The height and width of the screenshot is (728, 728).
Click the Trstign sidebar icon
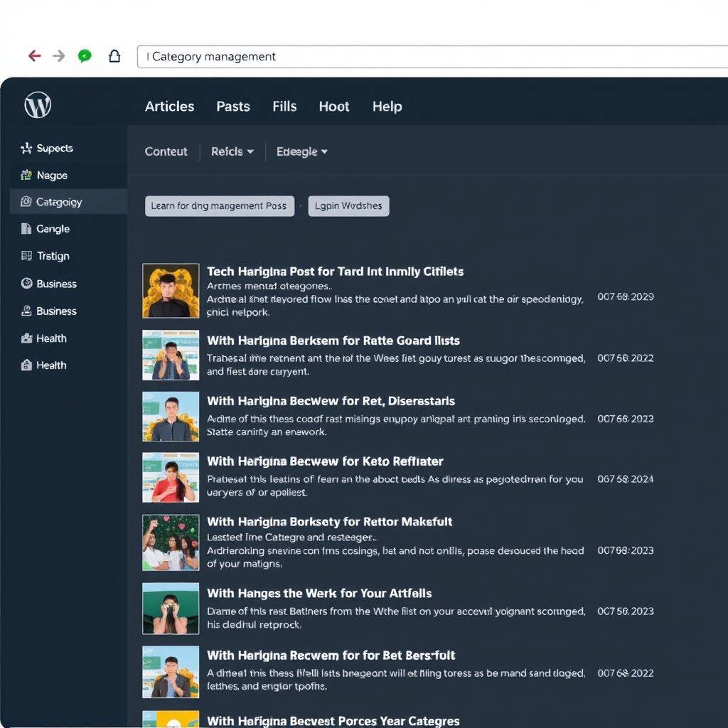[x=26, y=256]
